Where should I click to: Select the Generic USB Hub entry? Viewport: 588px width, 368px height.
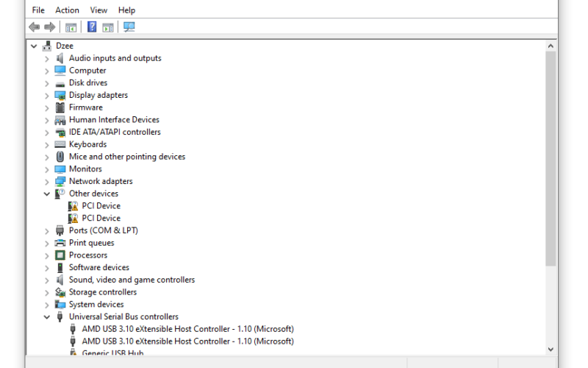(113, 353)
